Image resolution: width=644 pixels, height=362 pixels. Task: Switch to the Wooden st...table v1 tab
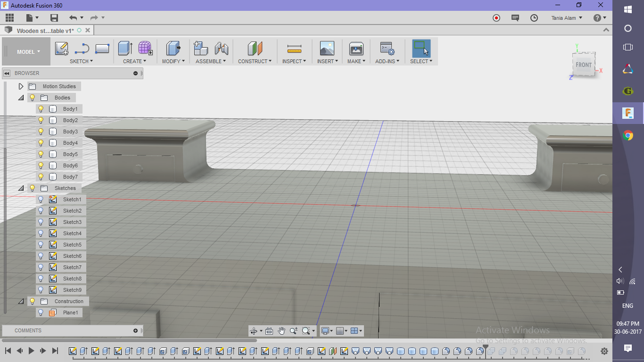tap(45, 31)
